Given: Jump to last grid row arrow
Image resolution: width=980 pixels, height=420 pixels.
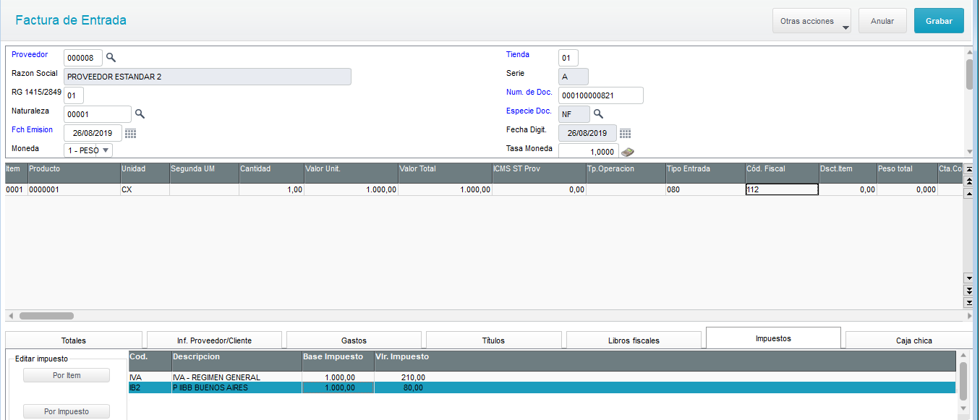Looking at the screenshot, I should [969, 302].
